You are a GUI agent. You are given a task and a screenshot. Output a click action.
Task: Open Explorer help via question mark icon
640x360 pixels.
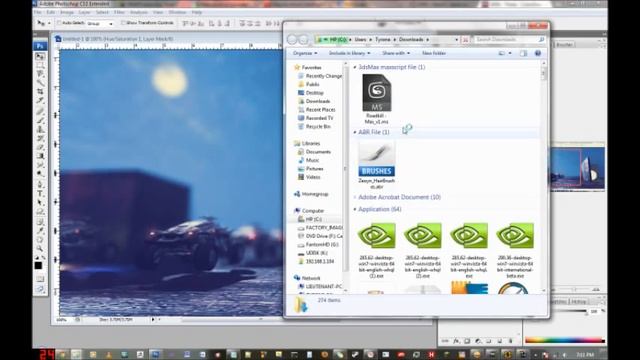tap(538, 53)
